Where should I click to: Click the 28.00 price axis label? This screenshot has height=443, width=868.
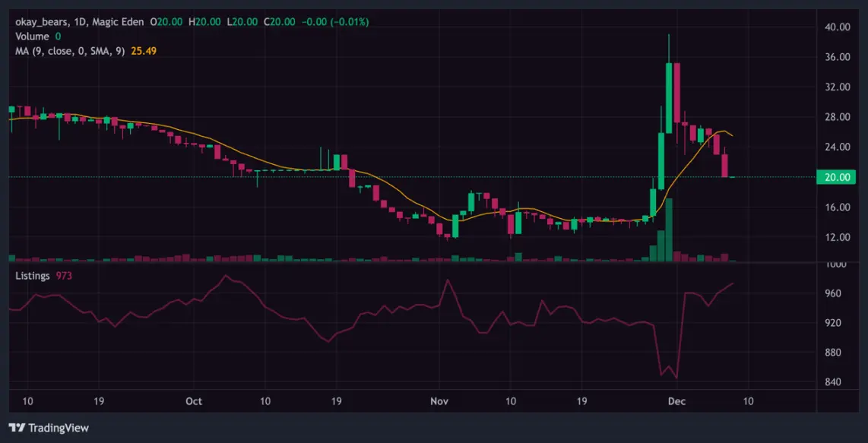tap(836, 117)
